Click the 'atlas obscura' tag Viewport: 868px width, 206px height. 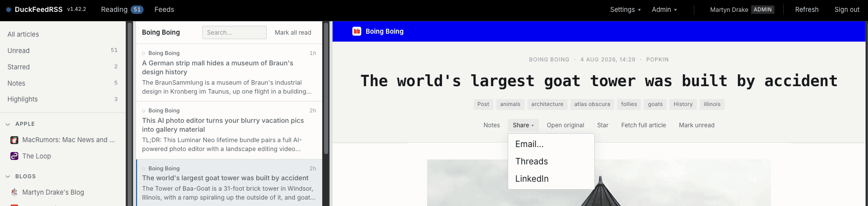pos(592,104)
